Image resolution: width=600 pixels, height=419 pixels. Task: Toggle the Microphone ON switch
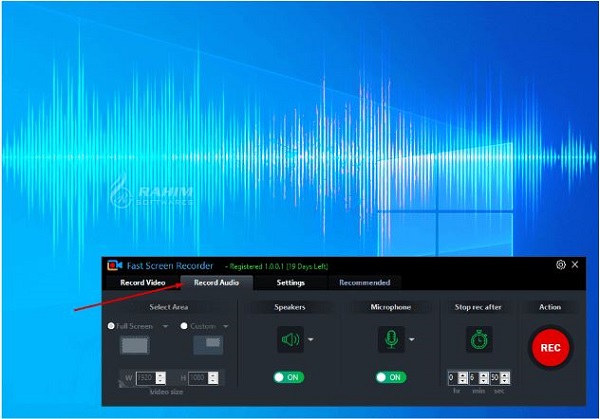[x=391, y=377]
